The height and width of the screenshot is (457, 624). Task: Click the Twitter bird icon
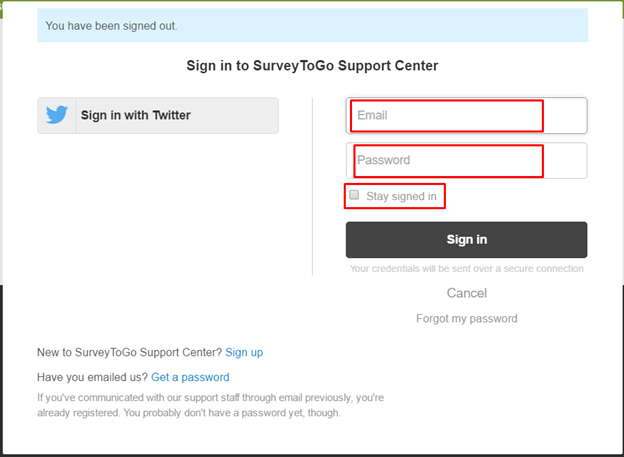(57, 115)
